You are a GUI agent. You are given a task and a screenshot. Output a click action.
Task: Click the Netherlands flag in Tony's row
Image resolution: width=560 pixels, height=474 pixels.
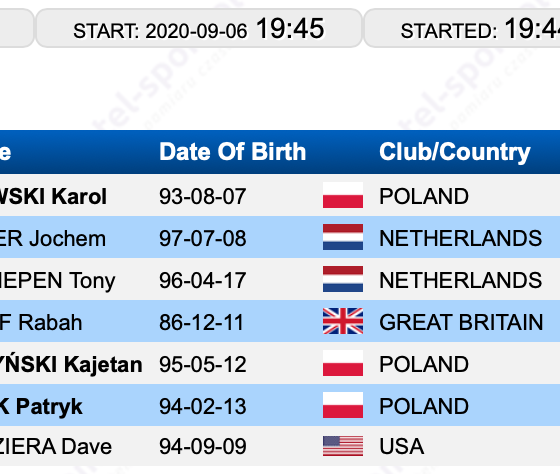(x=343, y=279)
